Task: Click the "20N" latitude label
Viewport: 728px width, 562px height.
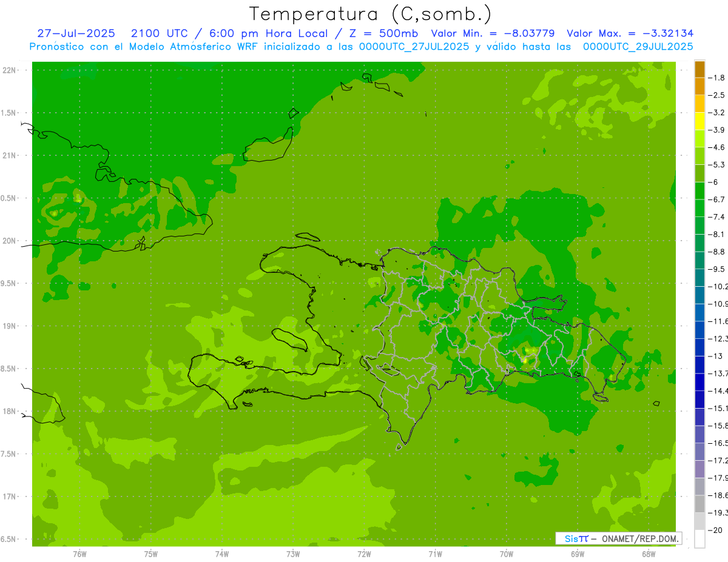Action: [x=9, y=241]
